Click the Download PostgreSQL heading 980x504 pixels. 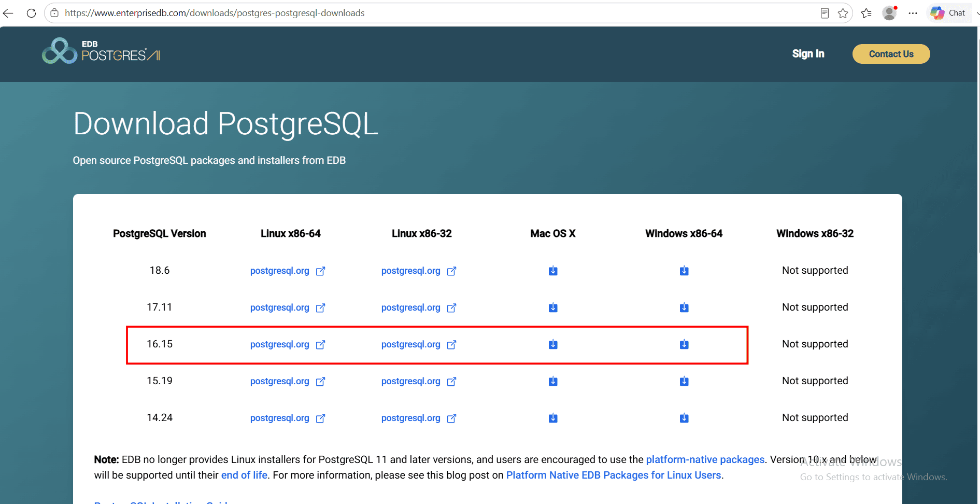pyautogui.click(x=226, y=124)
